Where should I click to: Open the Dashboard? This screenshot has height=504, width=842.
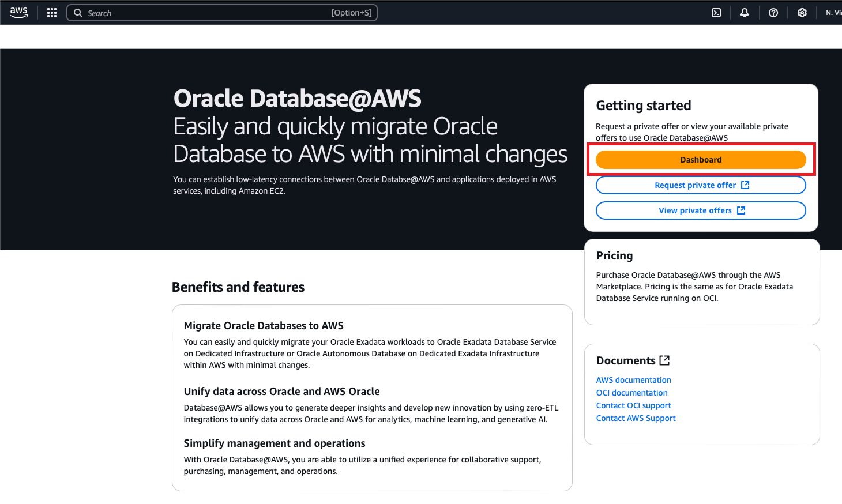(701, 159)
